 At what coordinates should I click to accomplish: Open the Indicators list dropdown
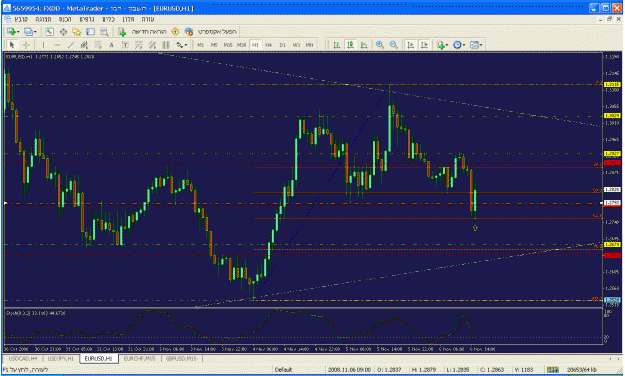(x=442, y=45)
